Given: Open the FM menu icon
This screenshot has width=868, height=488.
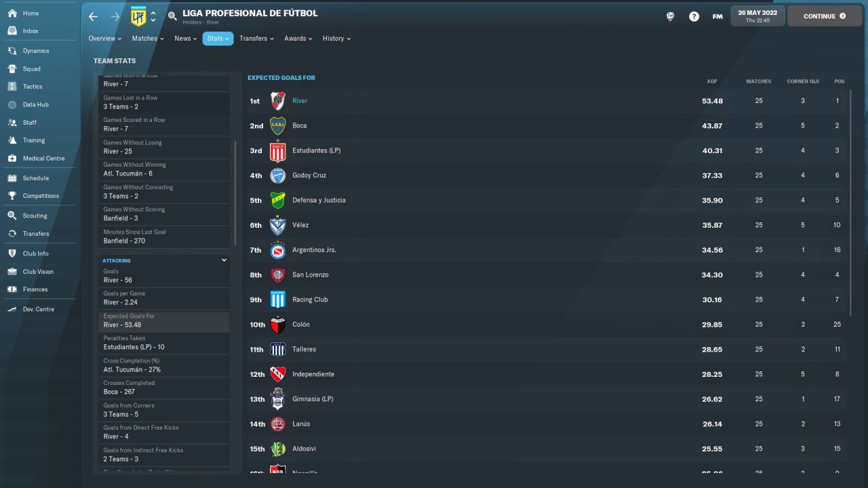Looking at the screenshot, I should (x=717, y=16).
